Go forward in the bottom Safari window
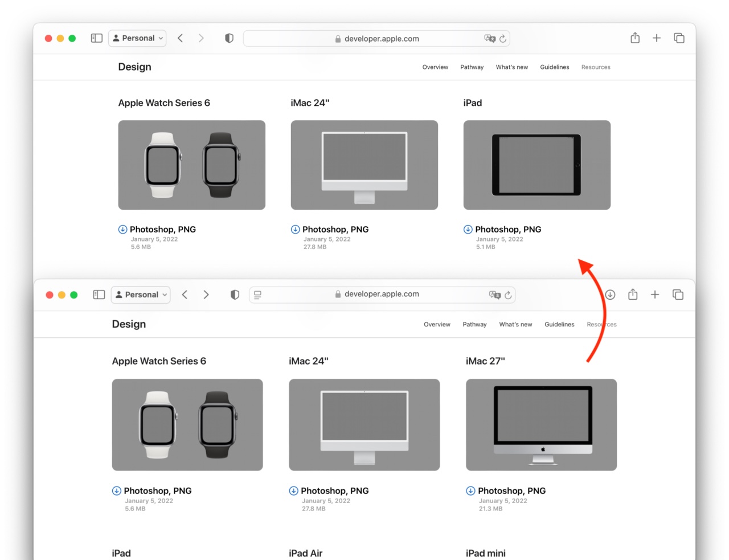Screen dimensions: 729x560 click(x=206, y=295)
